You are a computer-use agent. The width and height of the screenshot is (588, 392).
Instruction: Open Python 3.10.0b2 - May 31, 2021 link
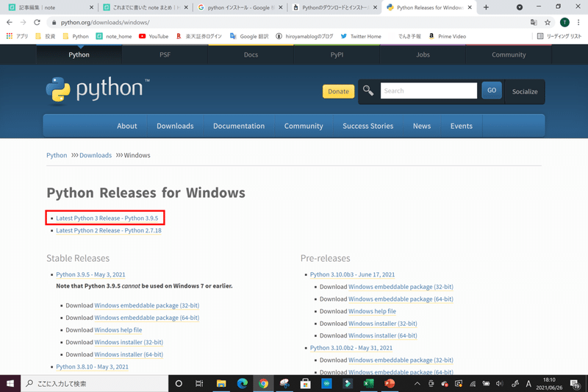[x=351, y=348]
